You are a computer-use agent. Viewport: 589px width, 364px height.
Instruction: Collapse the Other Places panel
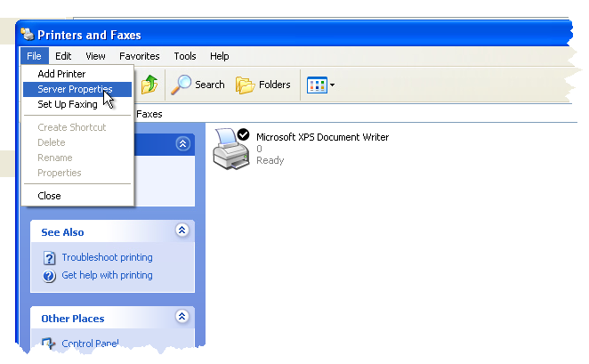pos(182,317)
